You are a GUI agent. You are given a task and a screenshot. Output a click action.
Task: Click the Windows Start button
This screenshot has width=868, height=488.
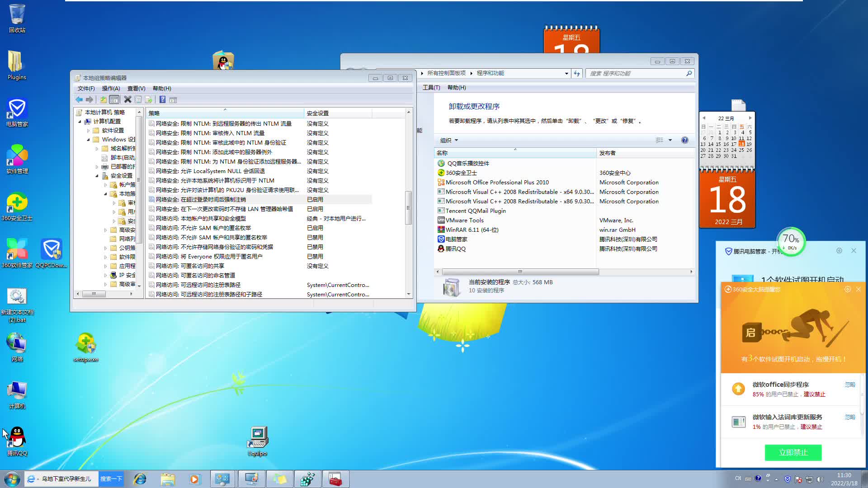pos(12,479)
